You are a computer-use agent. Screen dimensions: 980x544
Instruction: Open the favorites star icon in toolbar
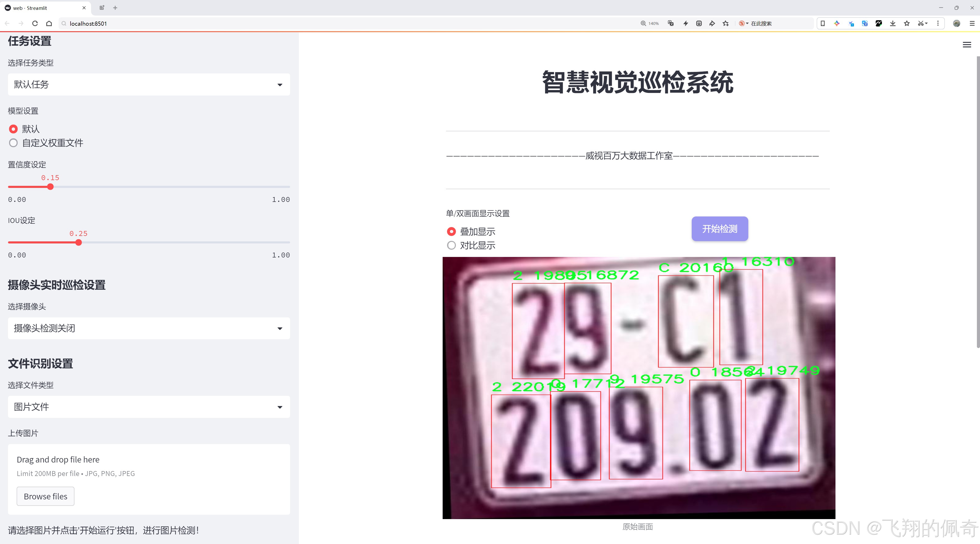click(907, 24)
